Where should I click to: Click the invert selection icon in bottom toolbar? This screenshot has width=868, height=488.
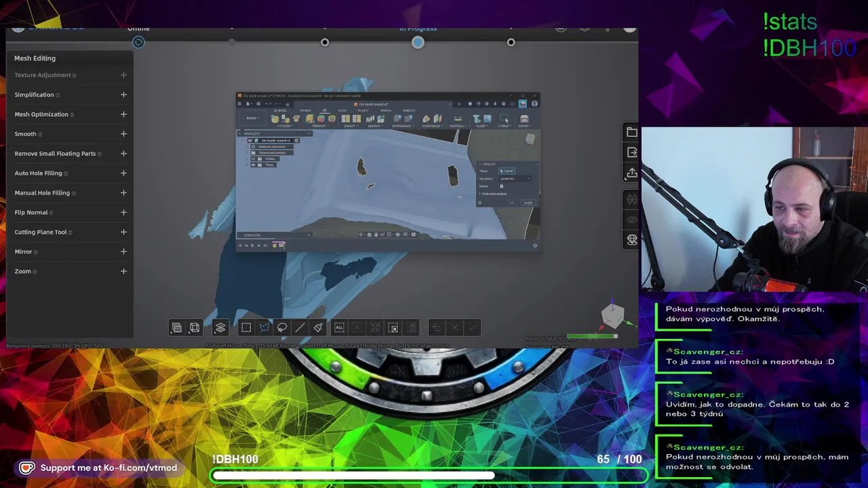pyautogui.click(x=393, y=328)
